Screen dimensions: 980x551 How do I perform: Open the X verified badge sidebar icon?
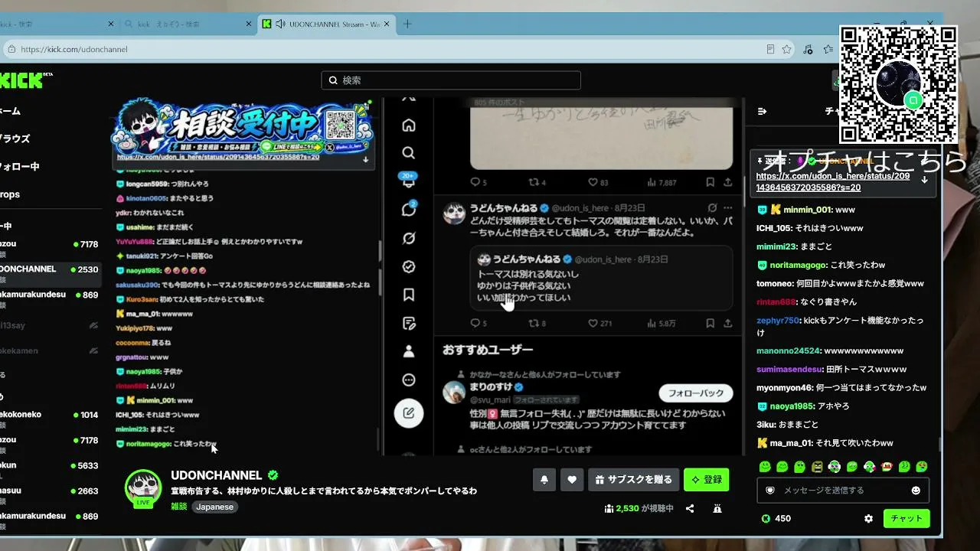pyautogui.click(x=409, y=266)
